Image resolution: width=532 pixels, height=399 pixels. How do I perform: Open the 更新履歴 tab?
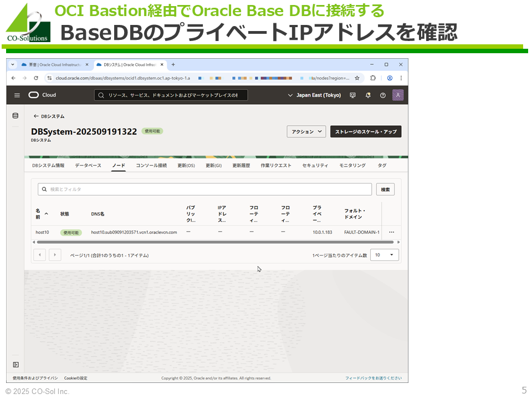tap(241, 166)
